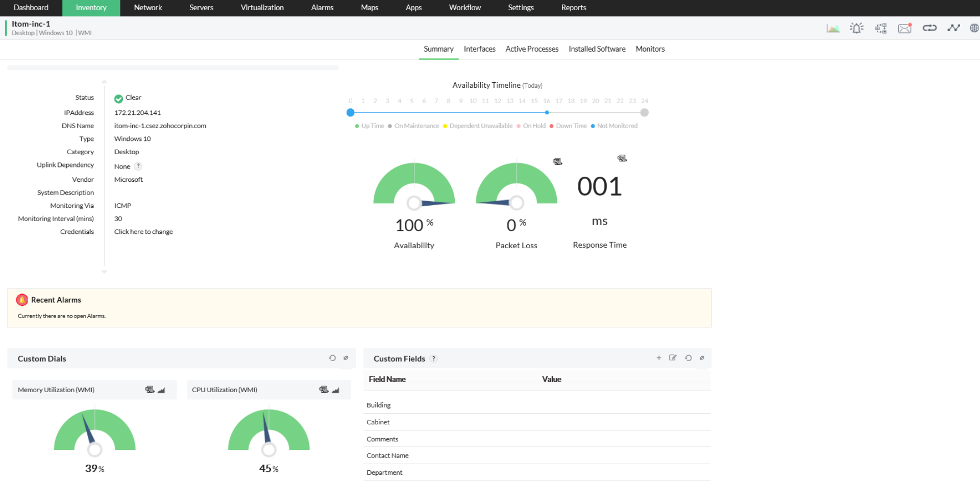
Task: Open the link/dependency icon in top toolbar
Action: pos(929,28)
